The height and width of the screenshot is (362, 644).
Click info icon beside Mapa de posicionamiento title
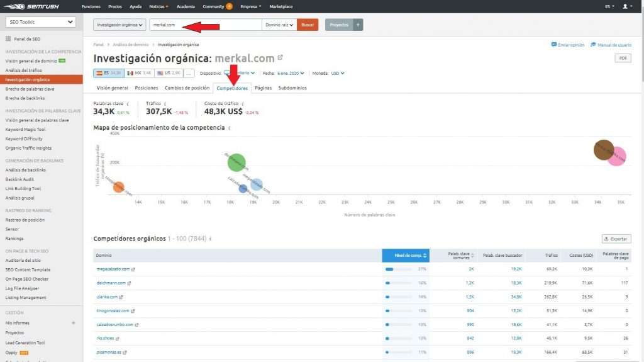[229, 128]
